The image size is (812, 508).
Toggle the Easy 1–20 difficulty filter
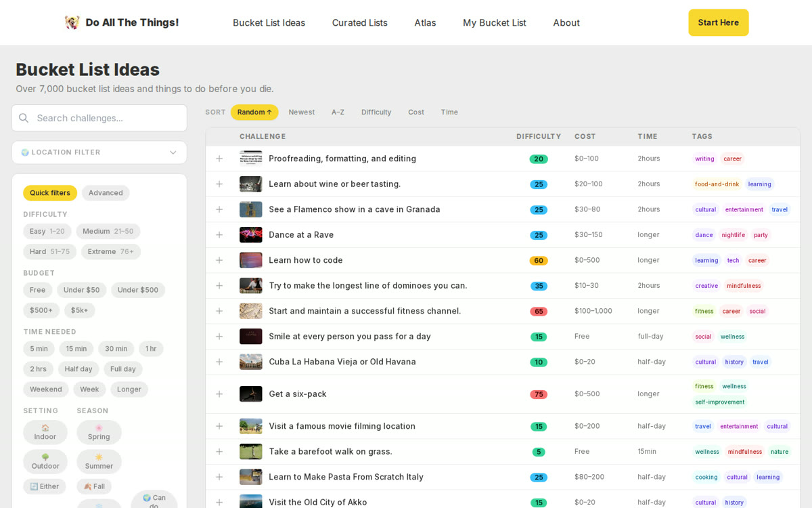coord(47,232)
